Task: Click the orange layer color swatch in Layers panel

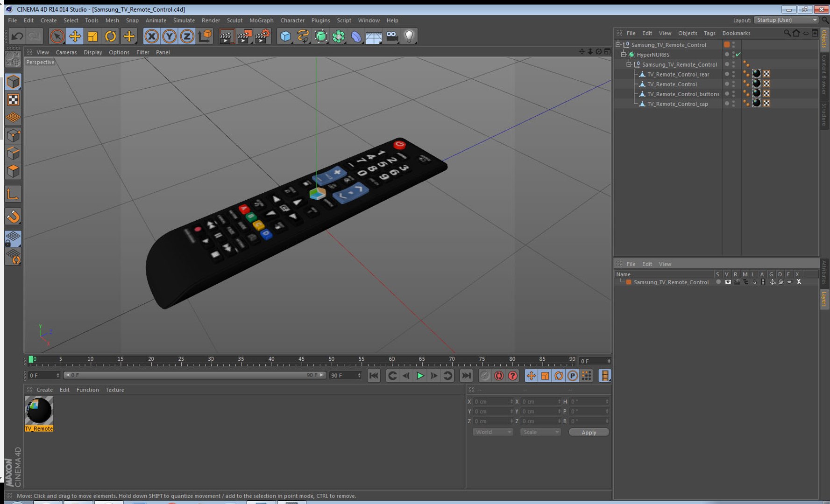Action: (629, 282)
